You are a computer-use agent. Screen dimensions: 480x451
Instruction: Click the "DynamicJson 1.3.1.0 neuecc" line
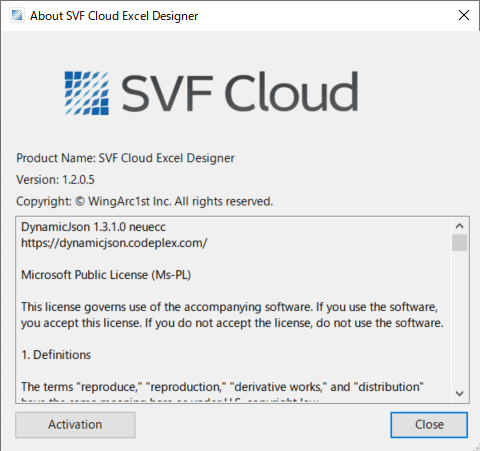[x=93, y=227]
